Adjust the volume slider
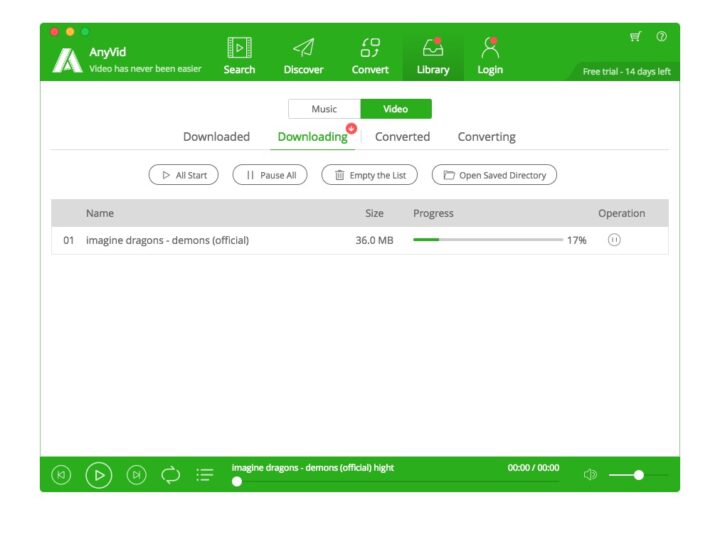 (x=638, y=475)
